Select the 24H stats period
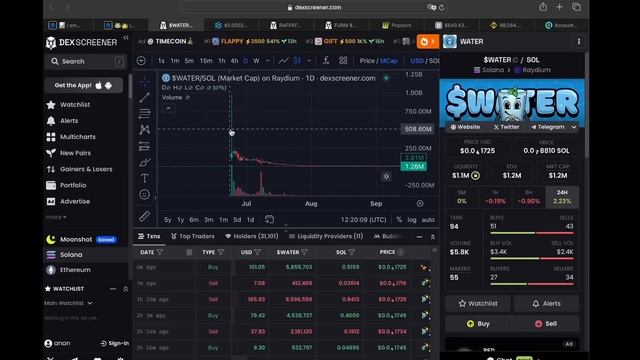 pos(562,197)
